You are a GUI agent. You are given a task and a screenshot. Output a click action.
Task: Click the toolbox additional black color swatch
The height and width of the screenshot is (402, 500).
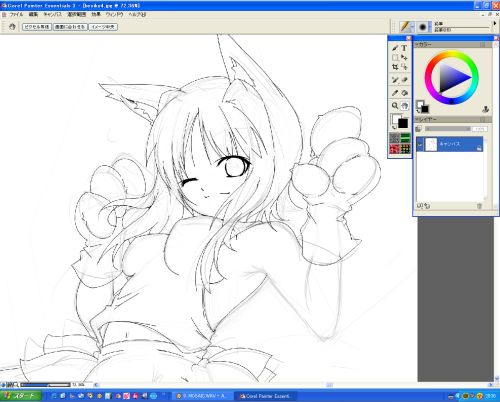tap(403, 124)
